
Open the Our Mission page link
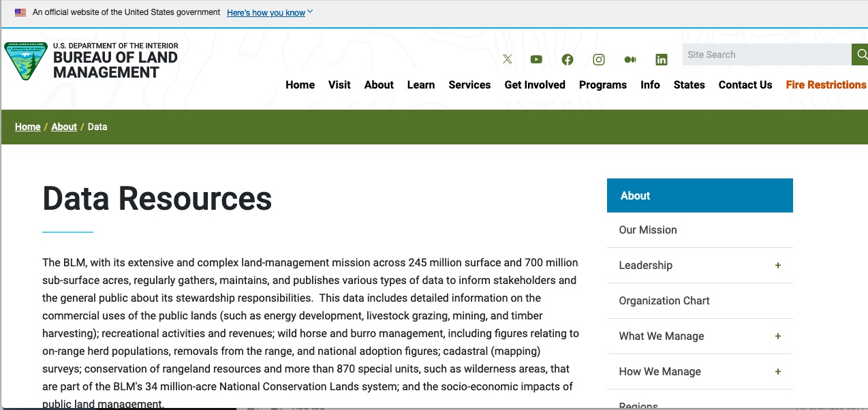point(648,230)
